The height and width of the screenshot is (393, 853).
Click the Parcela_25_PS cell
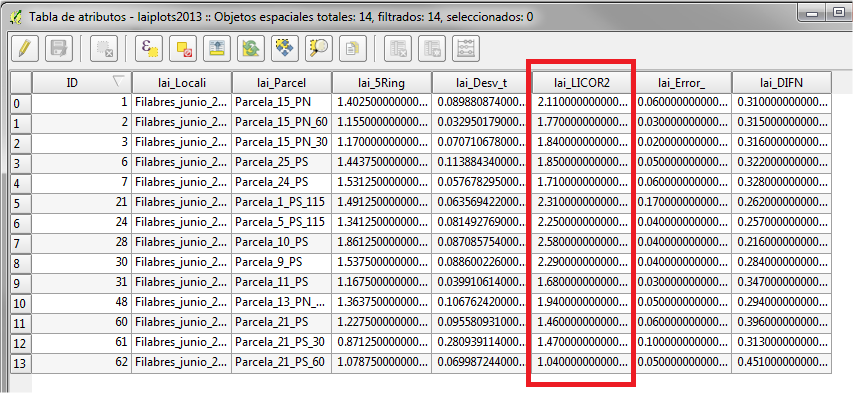pyautogui.click(x=282, y=162)
